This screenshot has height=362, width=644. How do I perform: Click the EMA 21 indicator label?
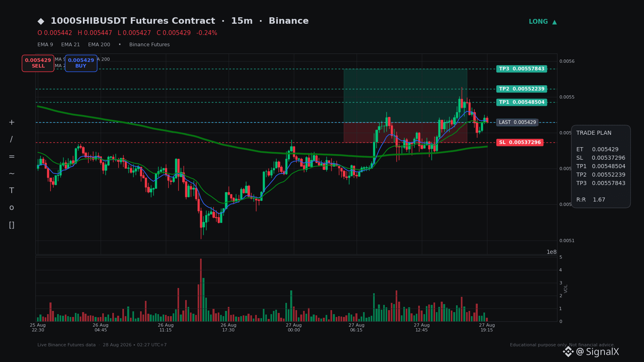70,45
